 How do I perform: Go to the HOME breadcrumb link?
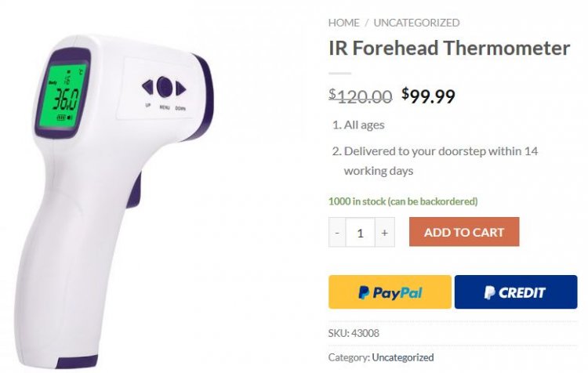click(343, 23)
